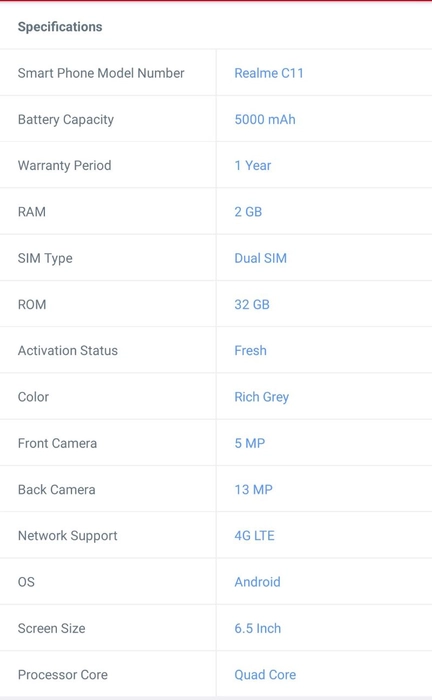Select the 5000 mAh battery value
The width and height of the screenshot is (432, 700).
(x=265, y=119)
